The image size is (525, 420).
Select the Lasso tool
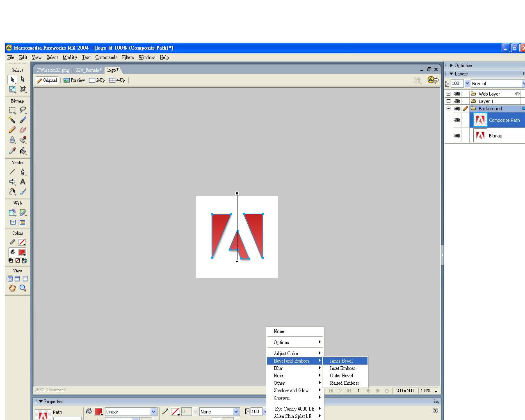point(23,110)
